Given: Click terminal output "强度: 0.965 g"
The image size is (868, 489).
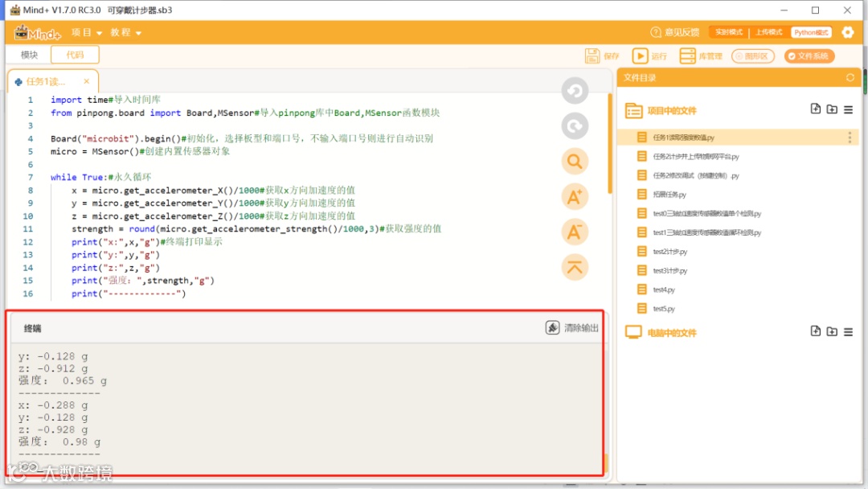Looking at the screenshot, I should click(x=63, y=380).
